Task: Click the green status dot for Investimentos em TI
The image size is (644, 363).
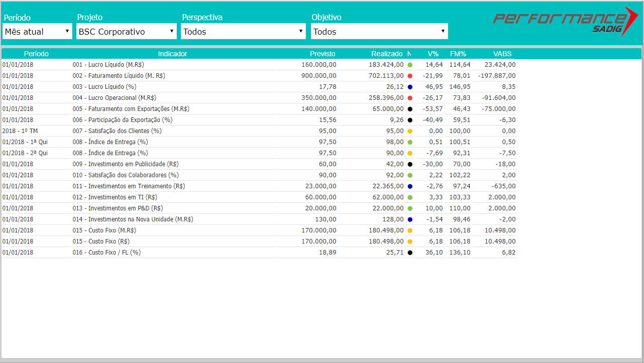Action: click(x=410, y=197)
